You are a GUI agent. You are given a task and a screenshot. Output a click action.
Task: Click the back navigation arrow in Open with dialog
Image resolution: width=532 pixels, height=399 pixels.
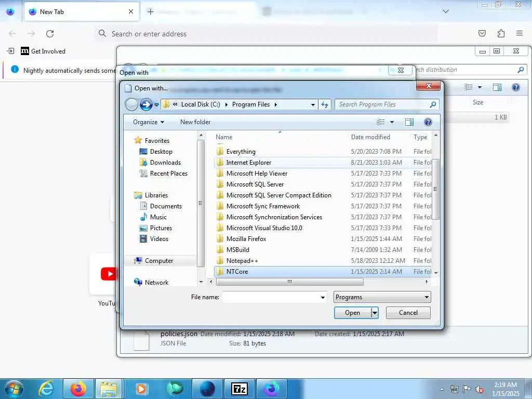pos(131,104)
